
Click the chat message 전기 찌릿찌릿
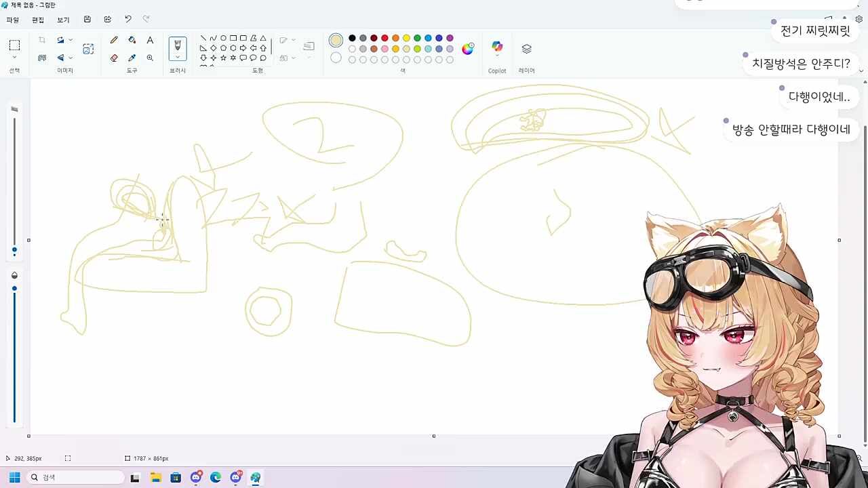[x=815, y=30]
